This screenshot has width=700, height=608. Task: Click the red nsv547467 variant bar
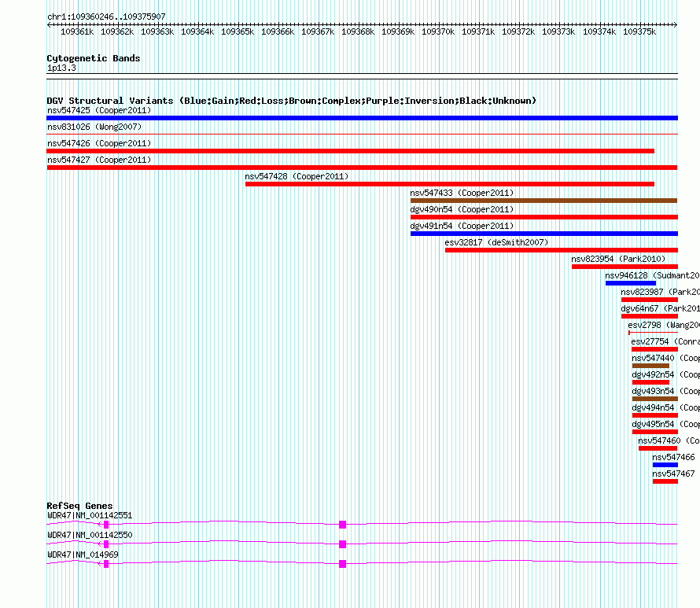pyautogui.click(x=665, y=481)
